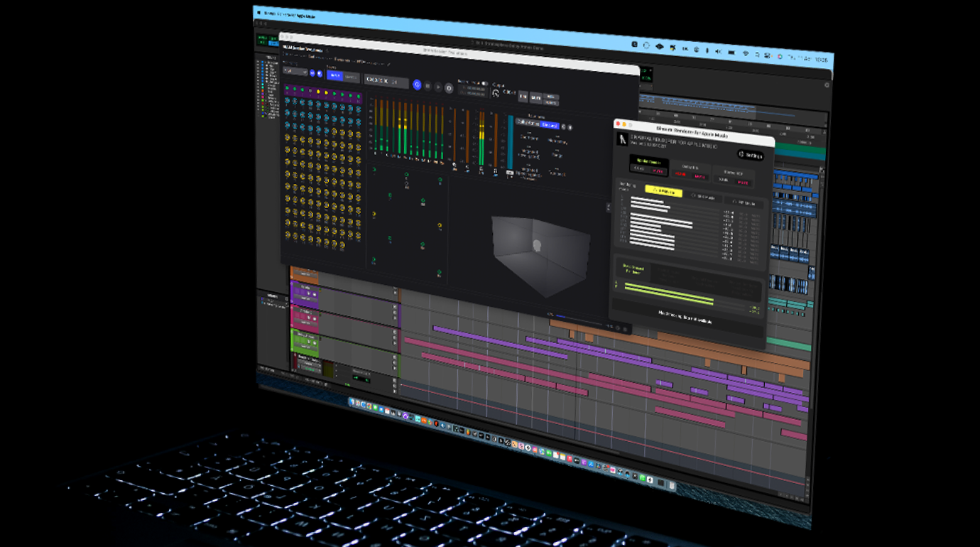Image resolution: width=980 pixels, height=547 pixels.
Task: Select the Spatial Audio mode card
Action: point(648,166)
